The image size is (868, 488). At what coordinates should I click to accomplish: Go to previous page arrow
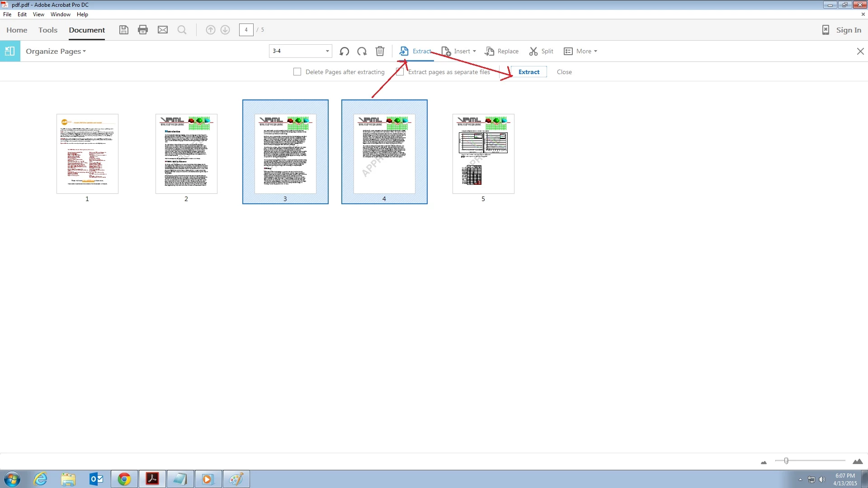click(x=210, y=30)
